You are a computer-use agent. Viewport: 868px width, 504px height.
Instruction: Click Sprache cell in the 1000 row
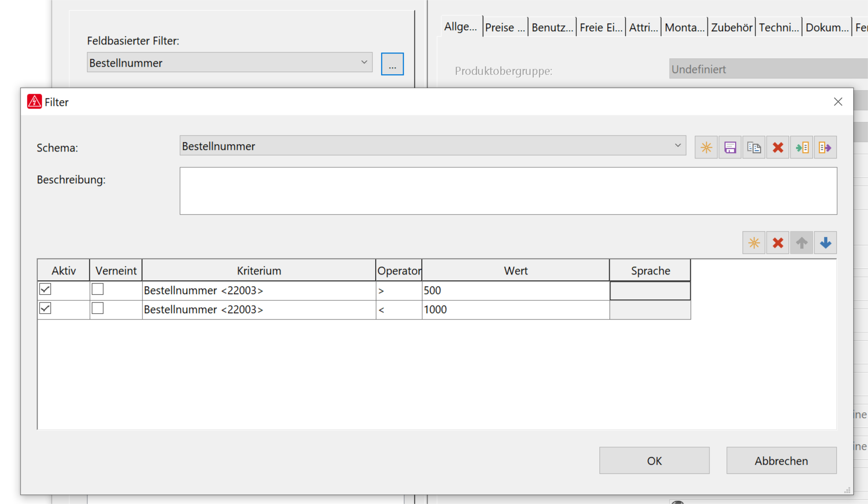tap(650, 310)
